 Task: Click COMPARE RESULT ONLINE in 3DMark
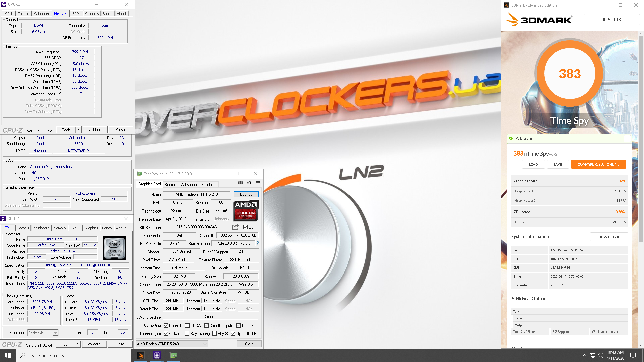coord(598,164)
